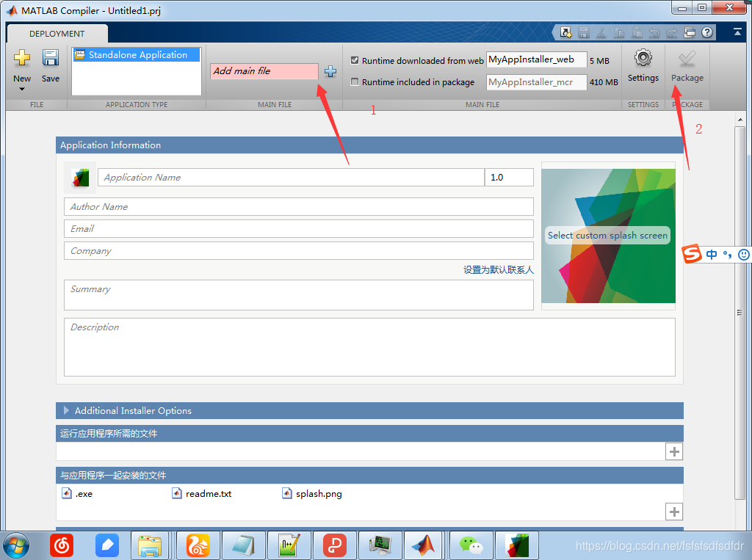
Task: Click the Company field
Action: 299,251
